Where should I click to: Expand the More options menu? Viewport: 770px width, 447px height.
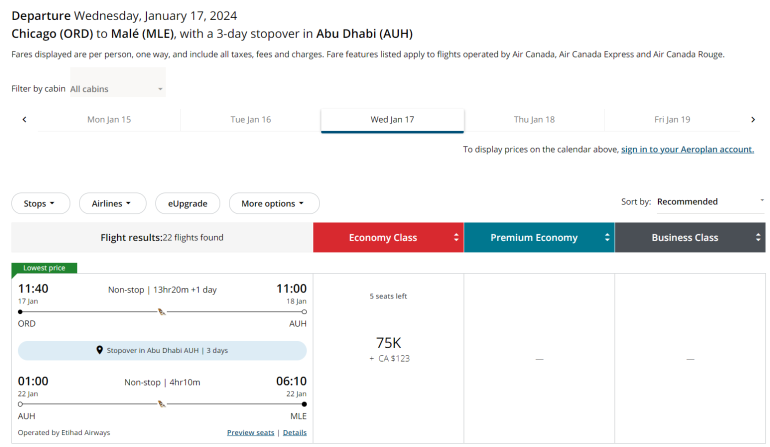273,203
